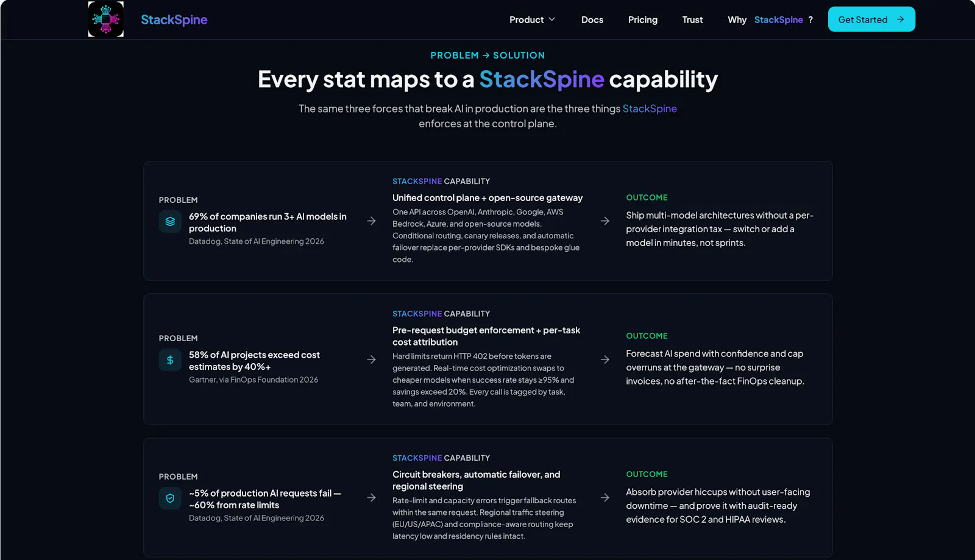Click OUTCOME label in the first card
Viewport: 975px width, 560px height.
[x=647, y=197]
